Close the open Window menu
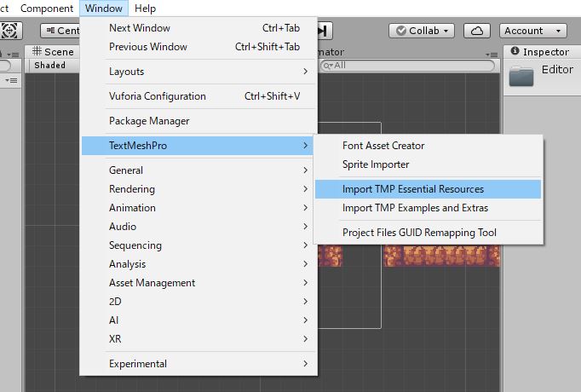 point(104,9)
